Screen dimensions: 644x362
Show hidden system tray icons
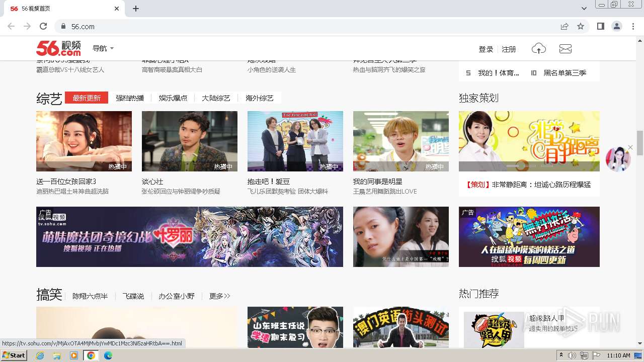(x=561, y=355)
